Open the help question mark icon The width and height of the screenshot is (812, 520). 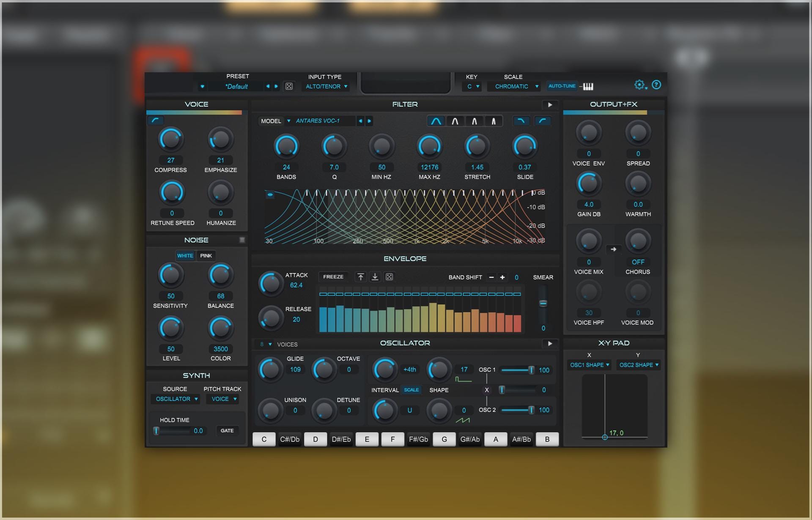click(656, 85)
